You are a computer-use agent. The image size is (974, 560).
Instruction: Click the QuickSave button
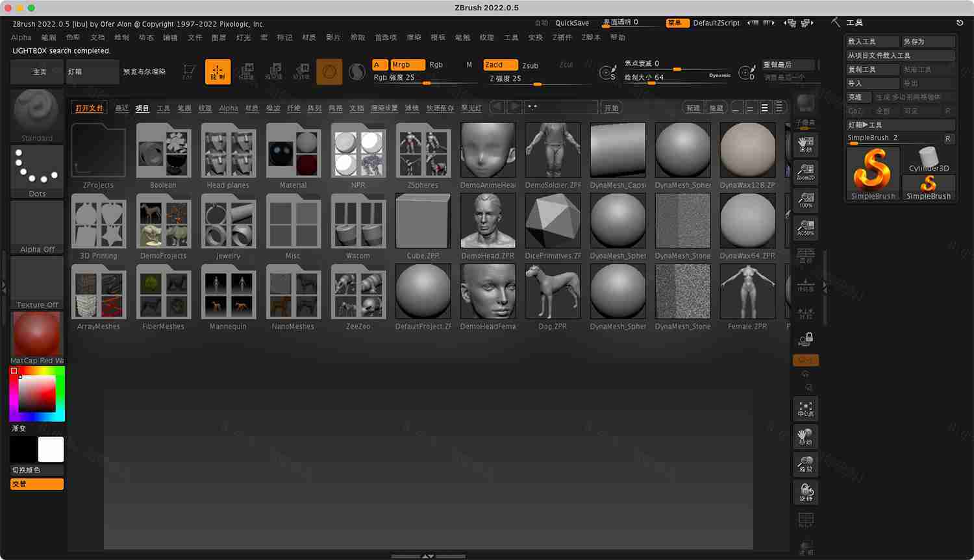(571, 23)
